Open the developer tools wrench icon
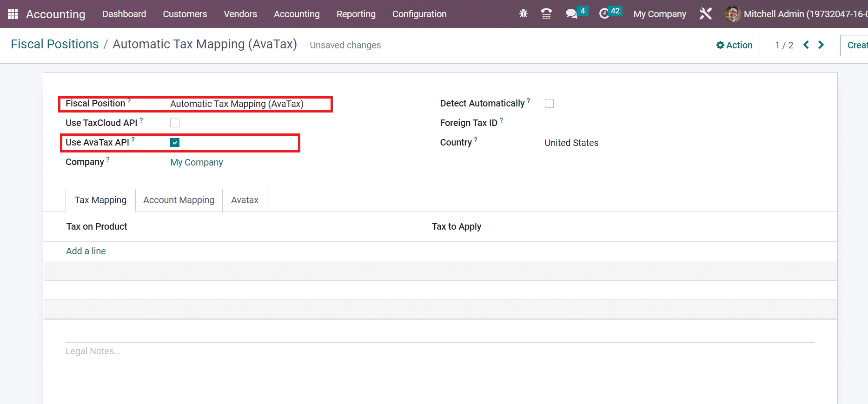This screenshot has width=868, height=404. [705, 14]
